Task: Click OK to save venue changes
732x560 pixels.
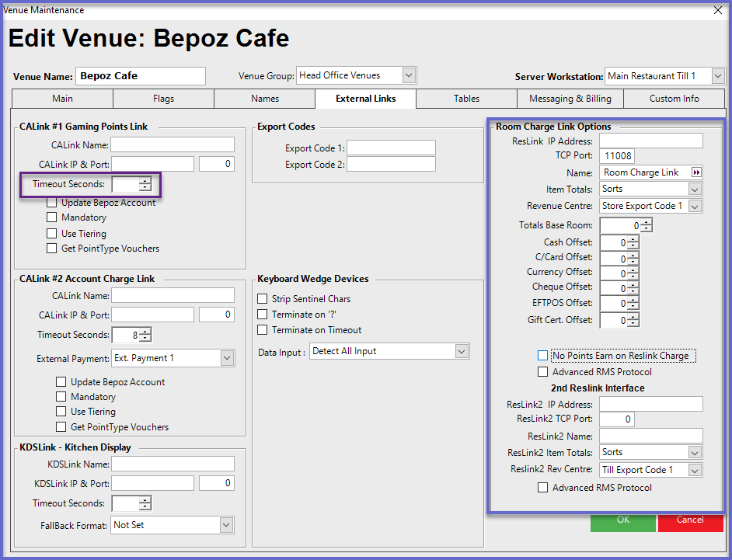Action: (x=622, y=522)
